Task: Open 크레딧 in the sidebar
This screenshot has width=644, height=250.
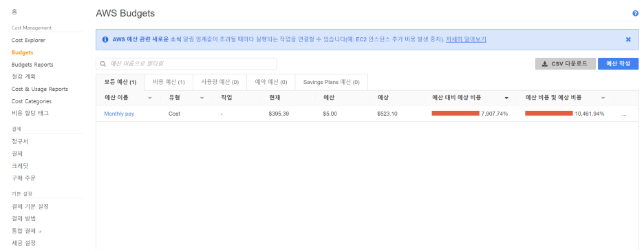Action: coord(20,166)
